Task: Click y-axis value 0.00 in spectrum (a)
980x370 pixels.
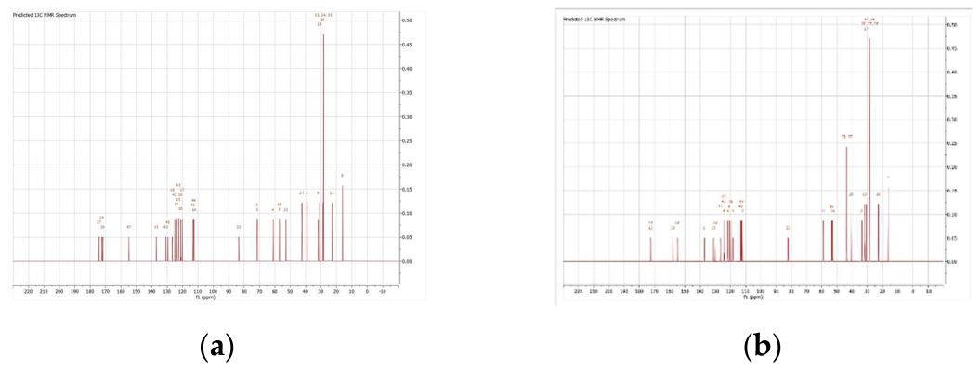Action: tap(408, 262)
